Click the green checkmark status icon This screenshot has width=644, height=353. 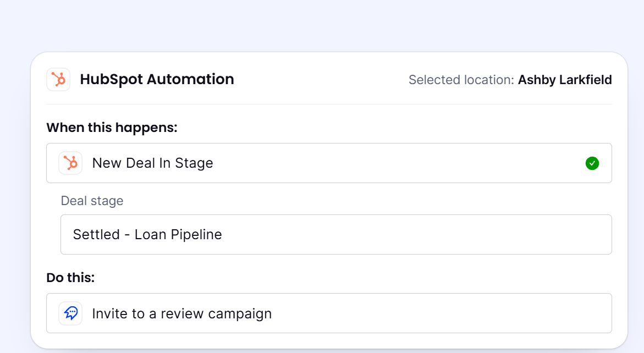(x=592, y=163)
